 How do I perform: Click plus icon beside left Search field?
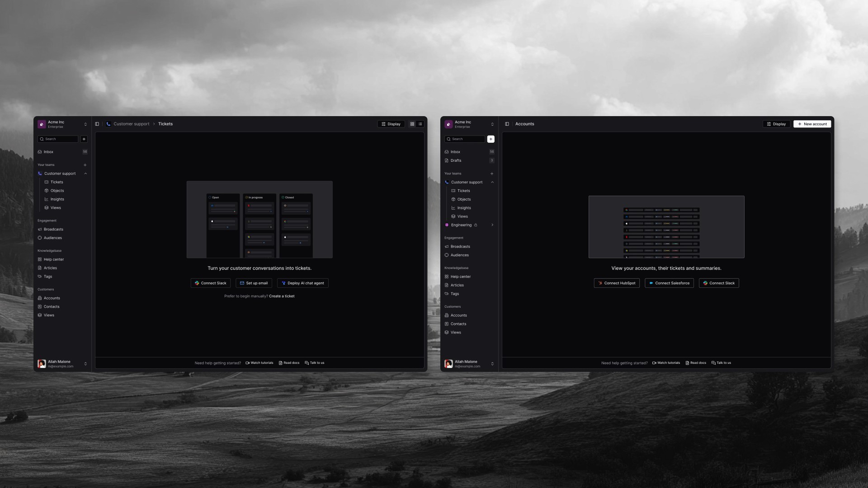pos(84,139)
